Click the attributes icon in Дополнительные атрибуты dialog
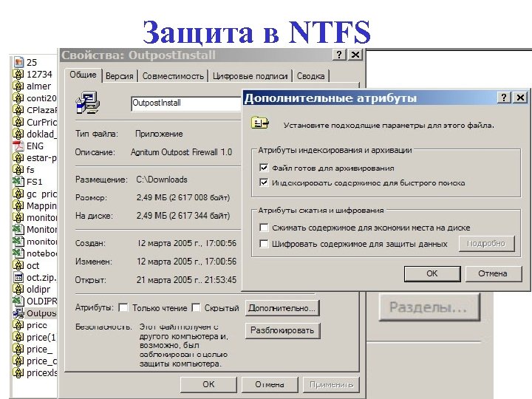This screenshot has width=532, height=399. click(x=260, y=123)
